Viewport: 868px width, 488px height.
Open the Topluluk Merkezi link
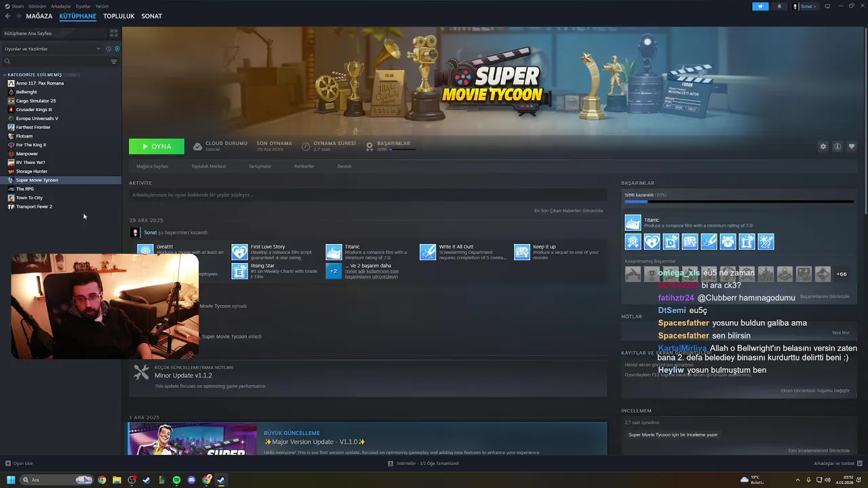click(x=208, y=166)
